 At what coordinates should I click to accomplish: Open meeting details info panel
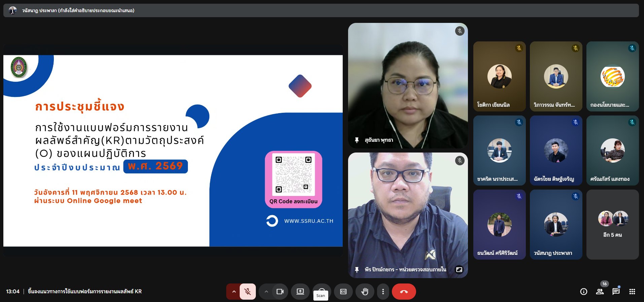584,292
